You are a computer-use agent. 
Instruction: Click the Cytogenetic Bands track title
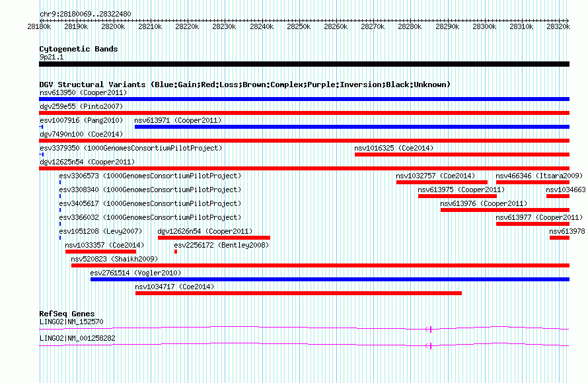79,49
